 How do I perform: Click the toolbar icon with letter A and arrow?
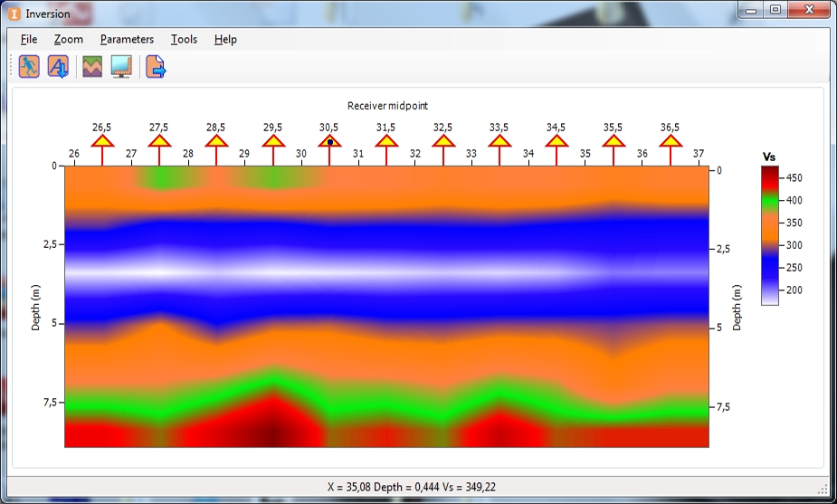pyautogui.click(x=58, y=66)
